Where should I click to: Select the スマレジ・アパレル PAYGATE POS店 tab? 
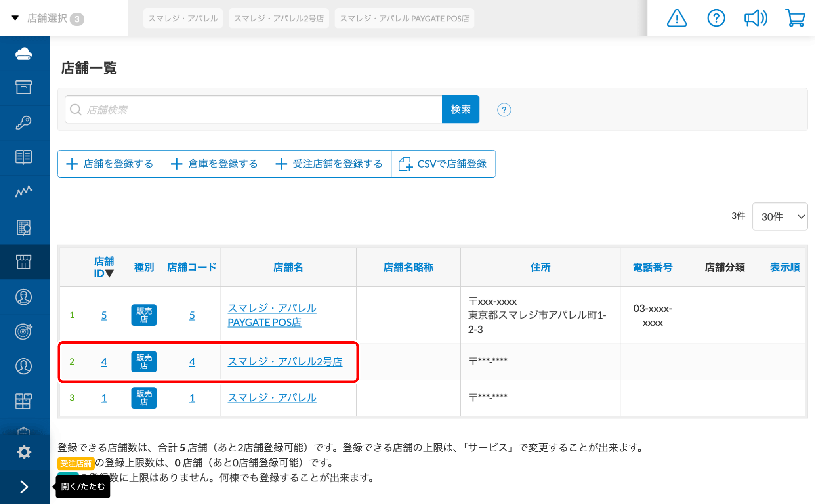point(404,18)
